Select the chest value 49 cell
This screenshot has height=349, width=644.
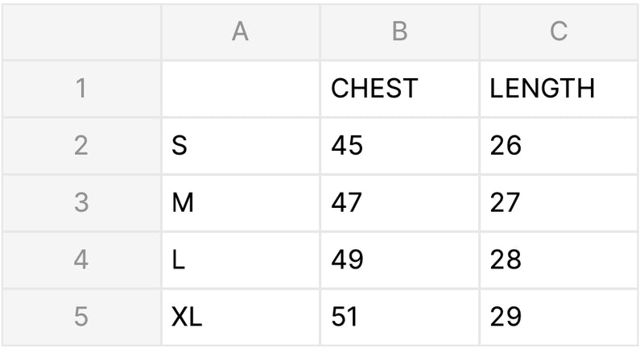(399, 260)
